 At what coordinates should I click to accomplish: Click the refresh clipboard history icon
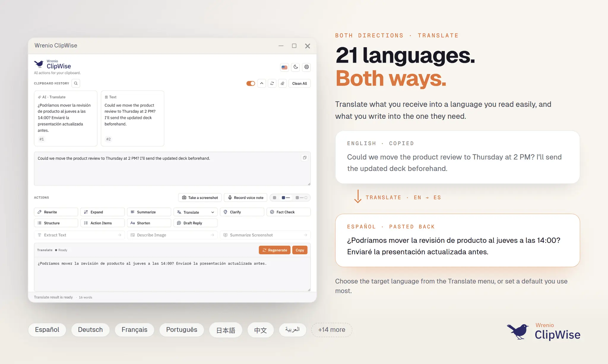[272, 83]
